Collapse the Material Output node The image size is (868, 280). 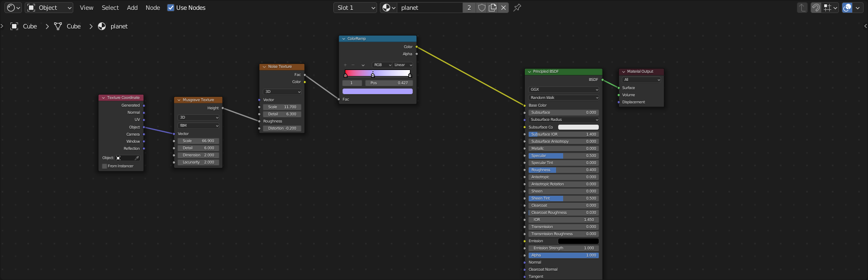pos(623,72)
